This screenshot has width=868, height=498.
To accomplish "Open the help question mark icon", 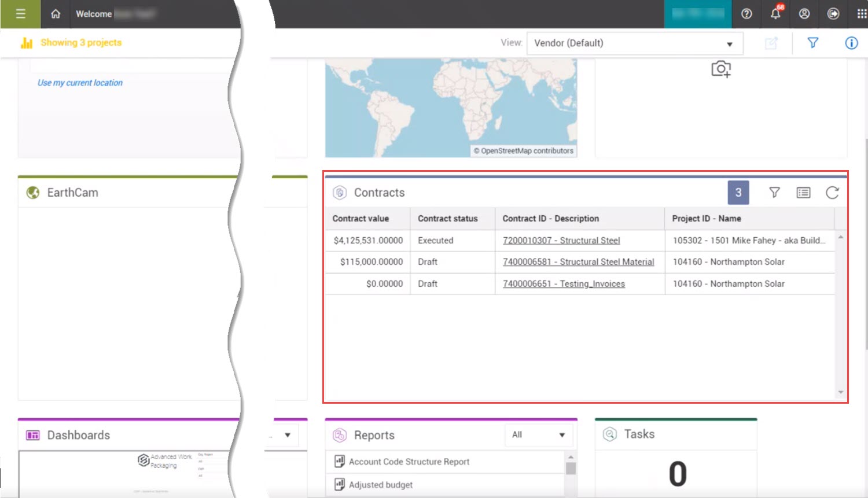I will [x=746, y=14].
